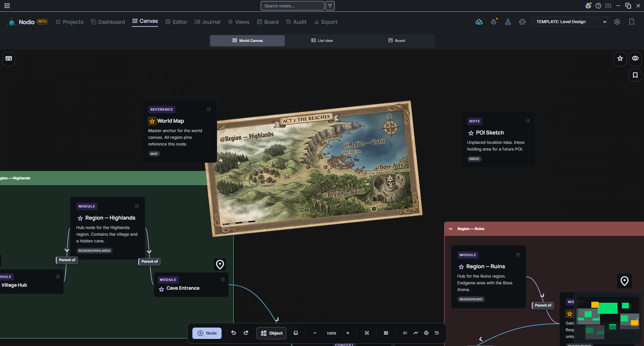644x346 pixels.
Task: Open the Object shapes picker
Action: click(271, 333)
